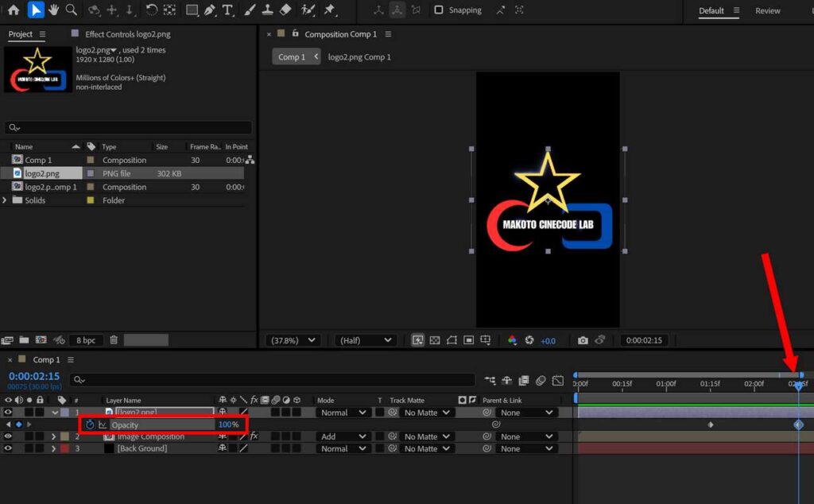Click the 8 bpc color depth button
Image resolution: width=814 pixels, height=504 pixels.
click(x=86, y=340)
